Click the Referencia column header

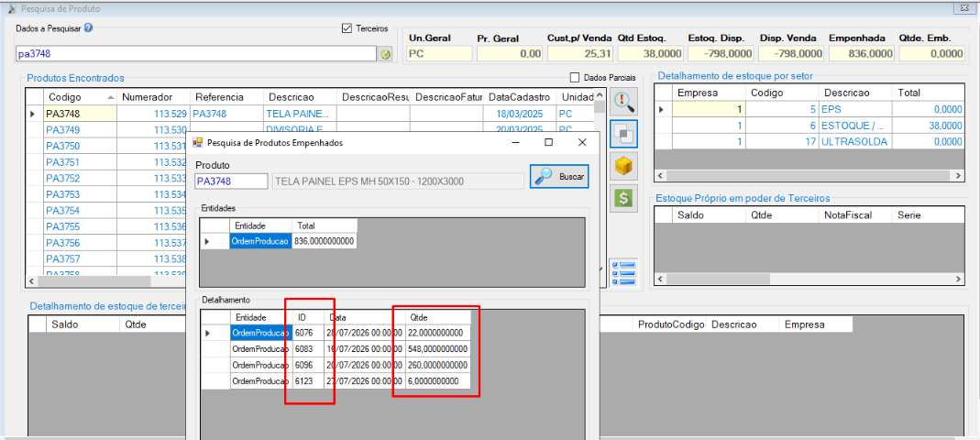[226, 97]
